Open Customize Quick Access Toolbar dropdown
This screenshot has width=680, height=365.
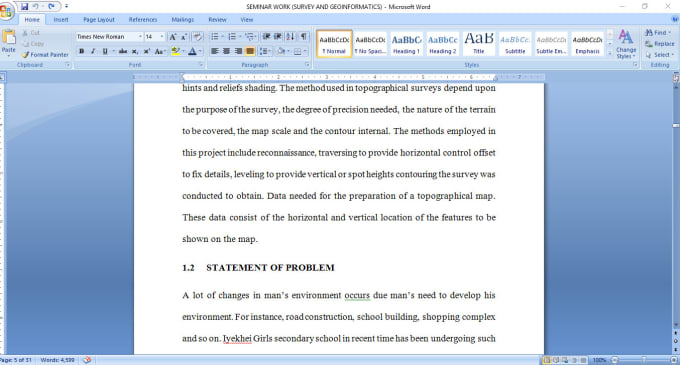pyautogui.click(x=66, y=7)
